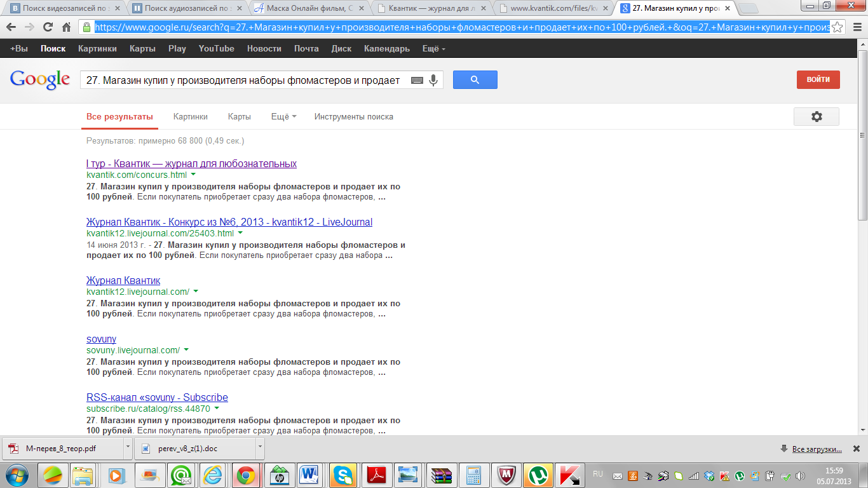Open Windows Explorer from the taskbar
868x488 pixels.
[83, 475]
